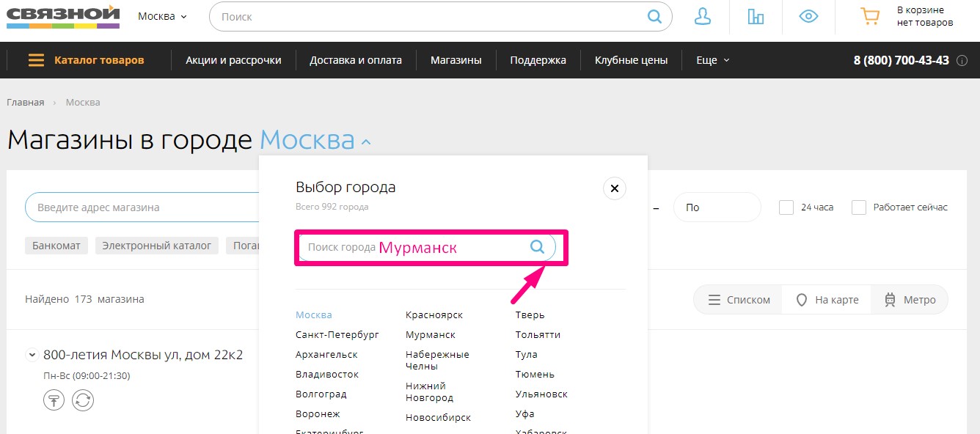
Task: Open the По time dropdown
Action: (717, 207)
